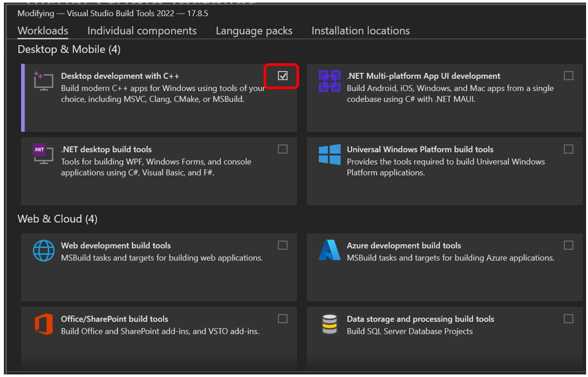Viewport: 588px width, 377px height.
Task: Open the Language packs tab
Action: pos(254,30)
